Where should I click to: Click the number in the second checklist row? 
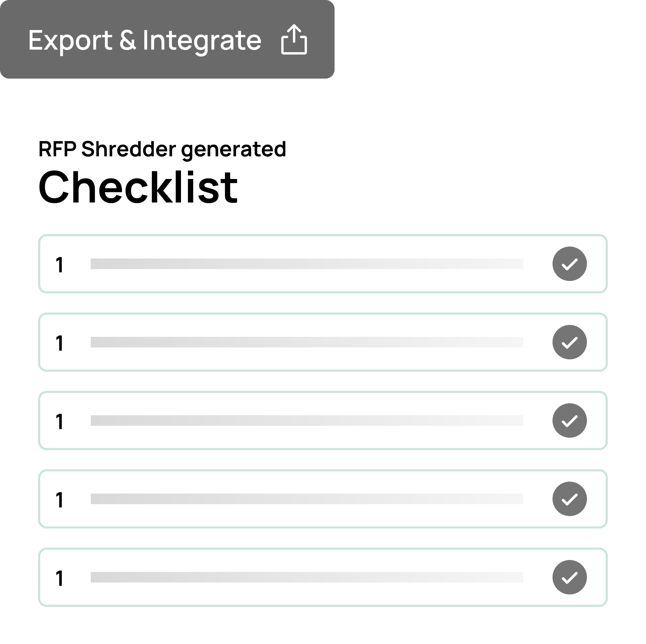59,343
